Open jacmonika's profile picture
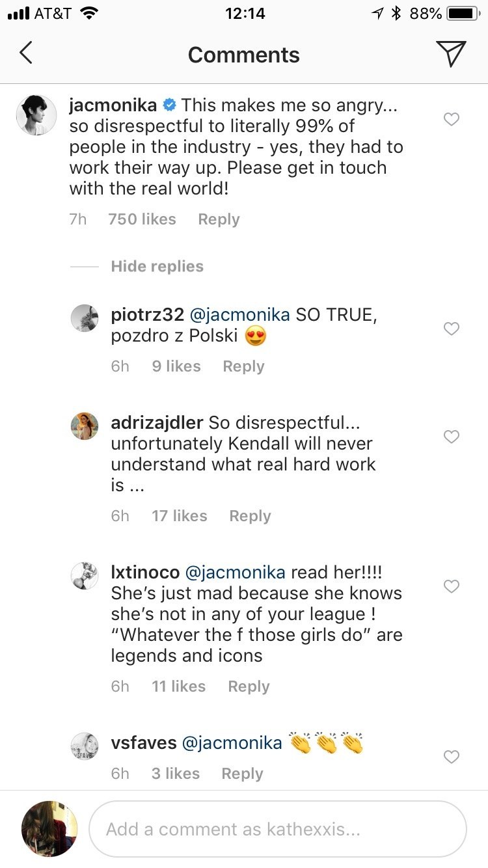Image resolution: width=488 pixels, height=868 pixels. (x=34, y=115)
